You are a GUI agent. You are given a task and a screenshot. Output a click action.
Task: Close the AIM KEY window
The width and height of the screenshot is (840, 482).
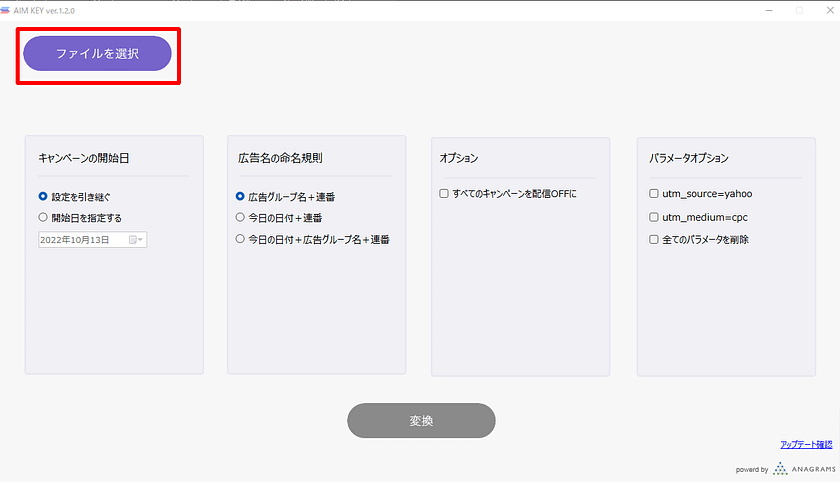(x=826, y=9)
